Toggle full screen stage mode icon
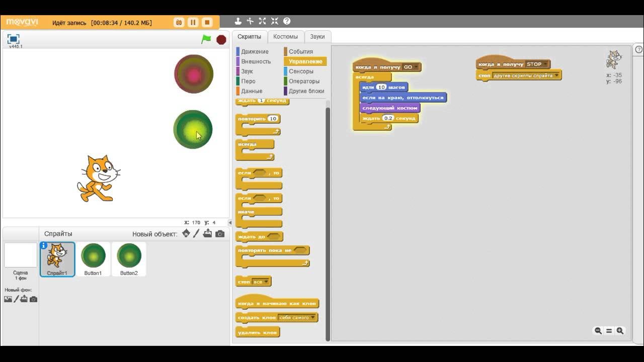 pyautogui.click(x=14, y=39)
